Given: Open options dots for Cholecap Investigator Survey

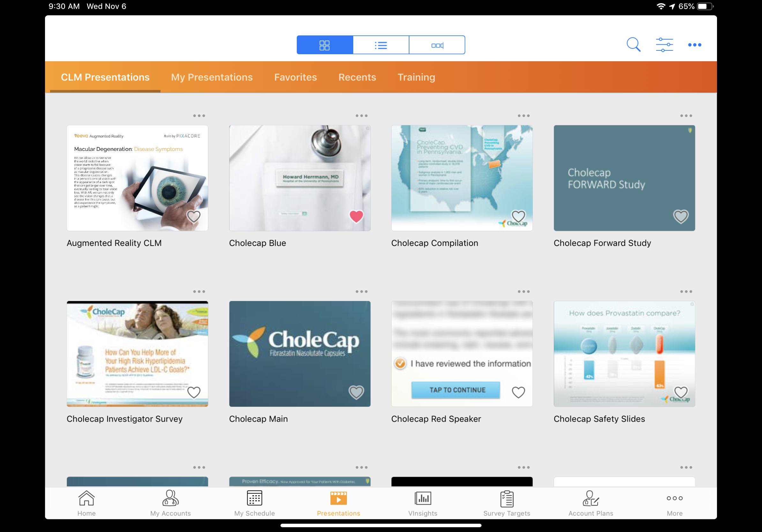Looking at the screenshot, I should click(x=199, y=292).
